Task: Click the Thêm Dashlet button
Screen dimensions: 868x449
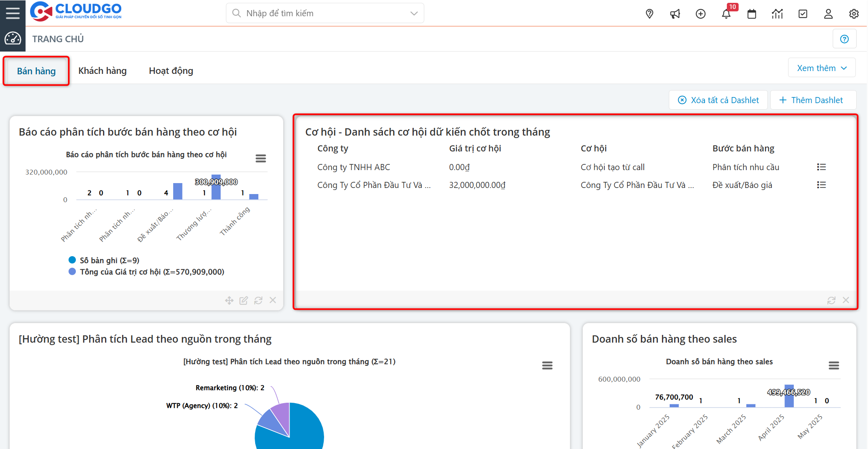Action: pyautogui.click(x=813, y=99)
